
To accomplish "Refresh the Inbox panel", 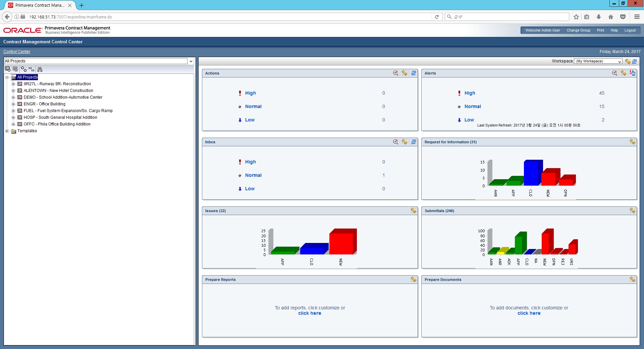I will (x=414, y=142).
